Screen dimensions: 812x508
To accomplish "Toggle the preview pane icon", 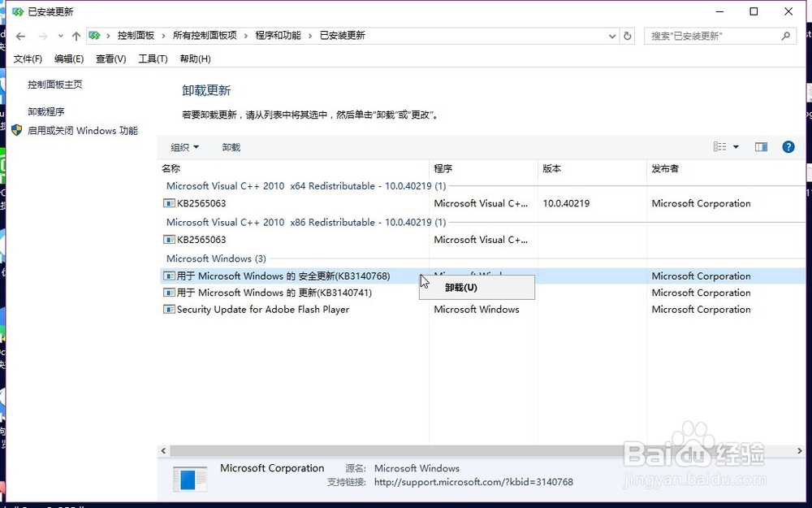I will (x=762, y=147).
